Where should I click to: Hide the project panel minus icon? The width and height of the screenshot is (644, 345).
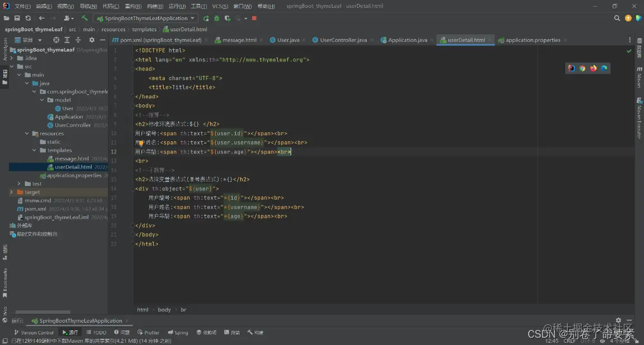pos(103,40)
